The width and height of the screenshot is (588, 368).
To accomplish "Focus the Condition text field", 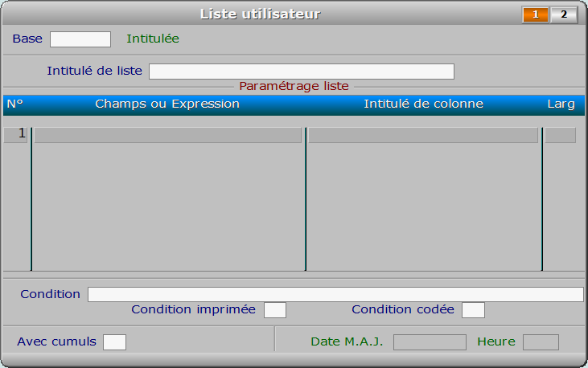I will click(335, 295).
